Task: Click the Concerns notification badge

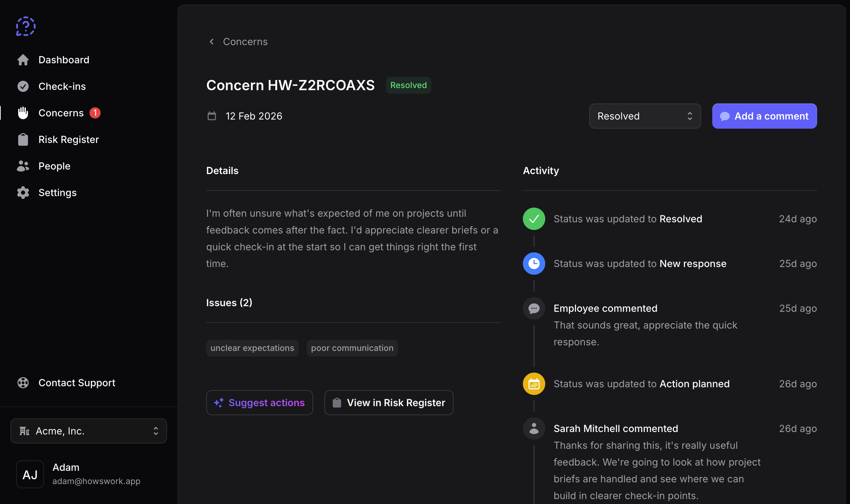Action: (95, 113)
